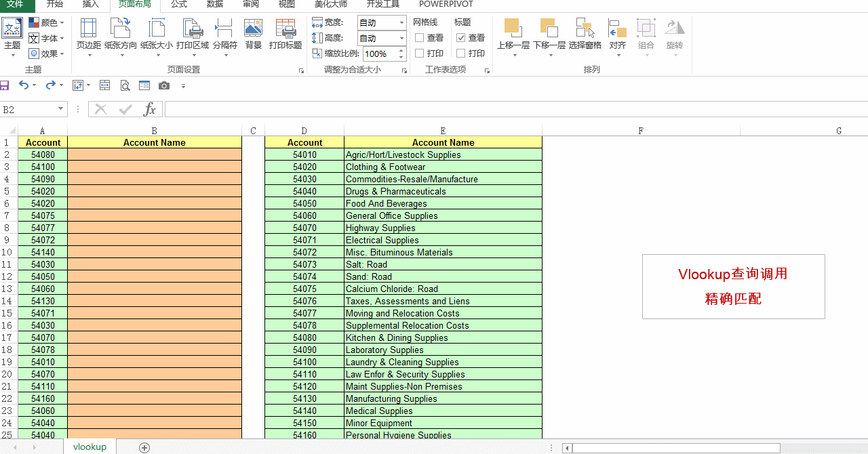Select cell B2 under Account Name
The image size is (868, 454).
[x=155, y=154]
